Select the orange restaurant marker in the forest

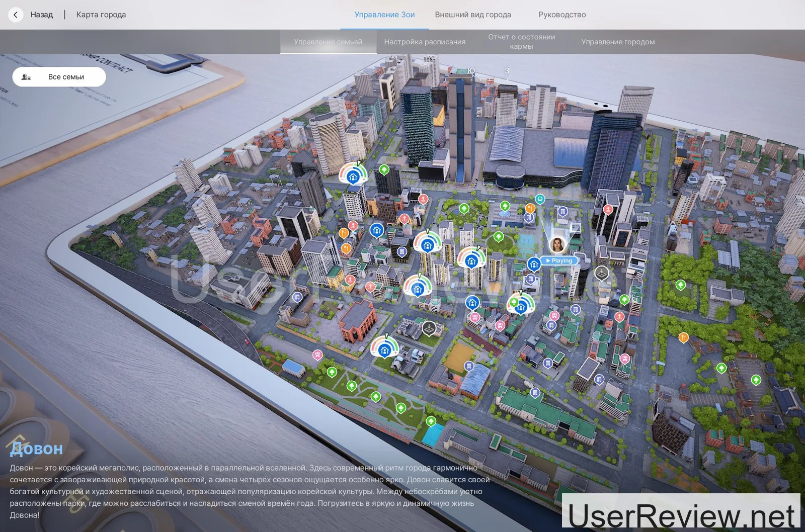tap(683, 337)
